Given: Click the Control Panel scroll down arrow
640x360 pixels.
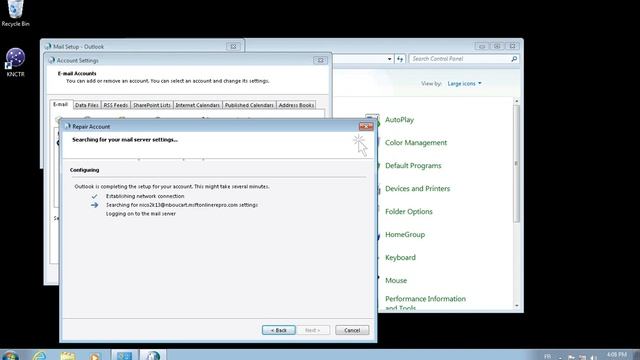Looking at the screenshot, I should point(517,306).
